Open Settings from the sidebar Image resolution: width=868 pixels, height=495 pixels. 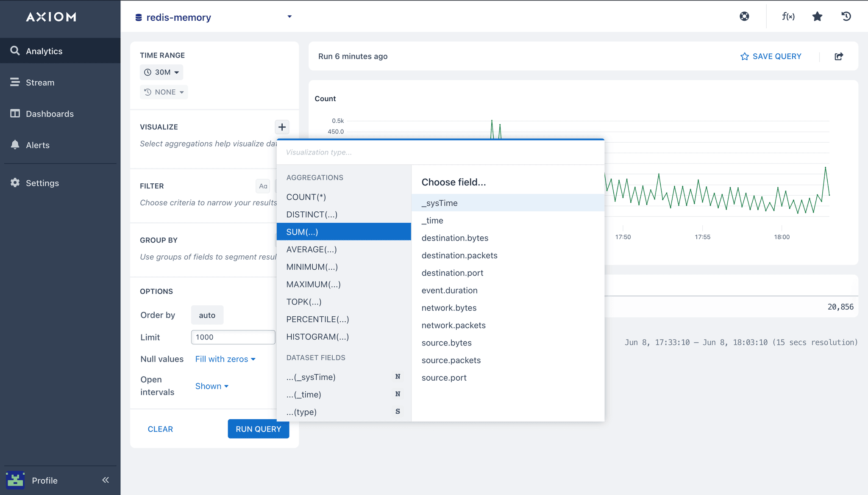[42, 183]
